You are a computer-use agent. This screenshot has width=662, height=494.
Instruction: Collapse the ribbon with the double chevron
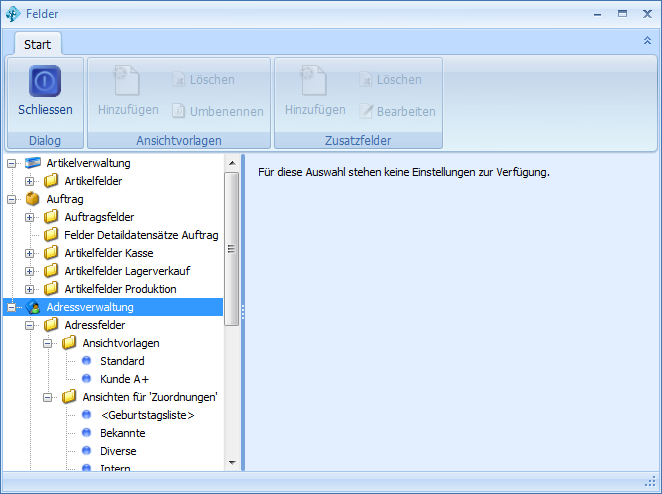647,41
